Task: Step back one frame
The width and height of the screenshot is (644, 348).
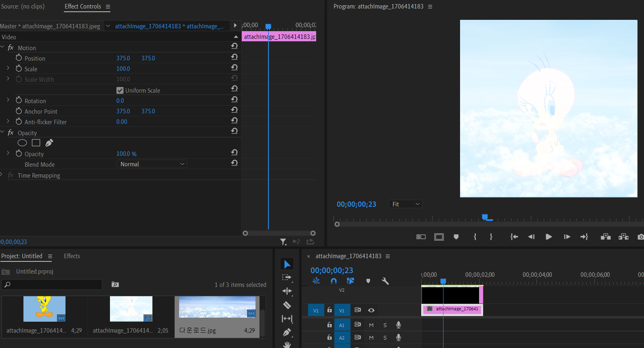Action: [x=531, y=237]
